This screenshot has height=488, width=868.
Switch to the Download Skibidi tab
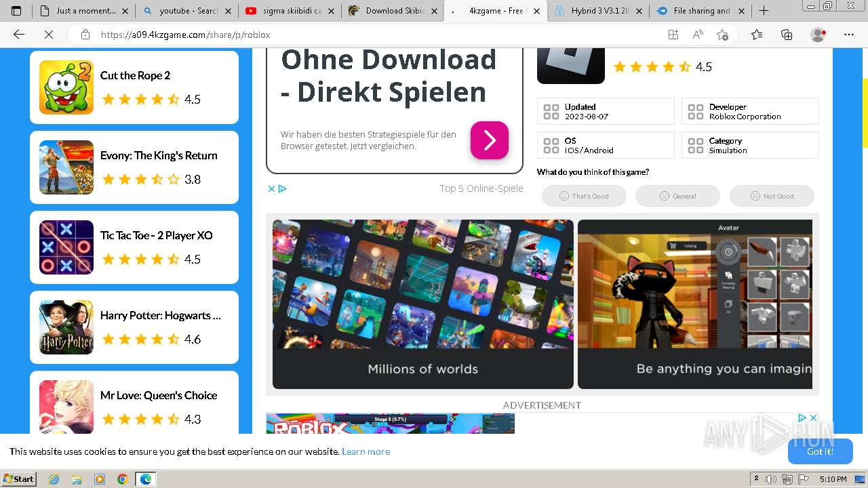(395, 11)
